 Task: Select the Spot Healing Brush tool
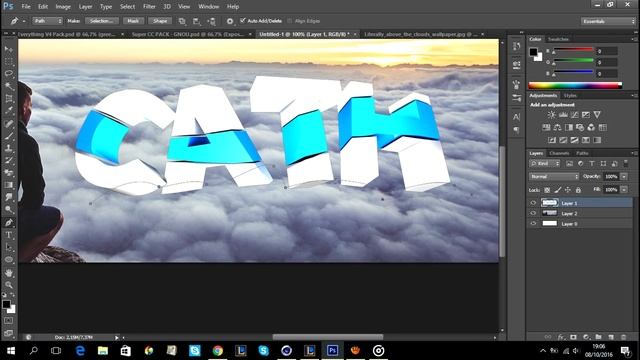tap(9, 124)
